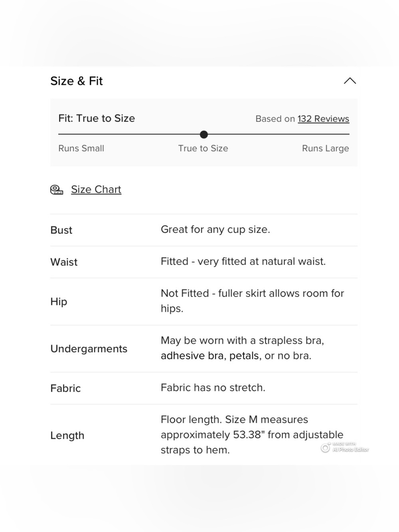Click the fit slider dot marker

[x=204, y=134]
